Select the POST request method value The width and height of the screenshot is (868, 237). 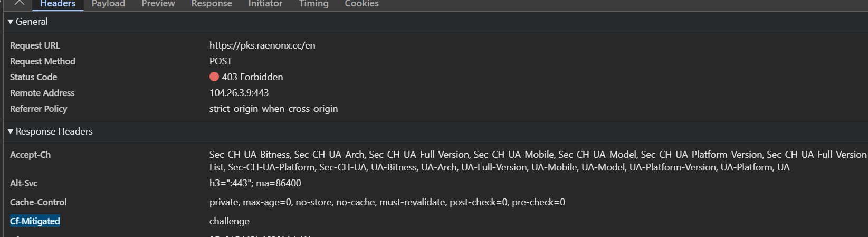tap(221, 61)
